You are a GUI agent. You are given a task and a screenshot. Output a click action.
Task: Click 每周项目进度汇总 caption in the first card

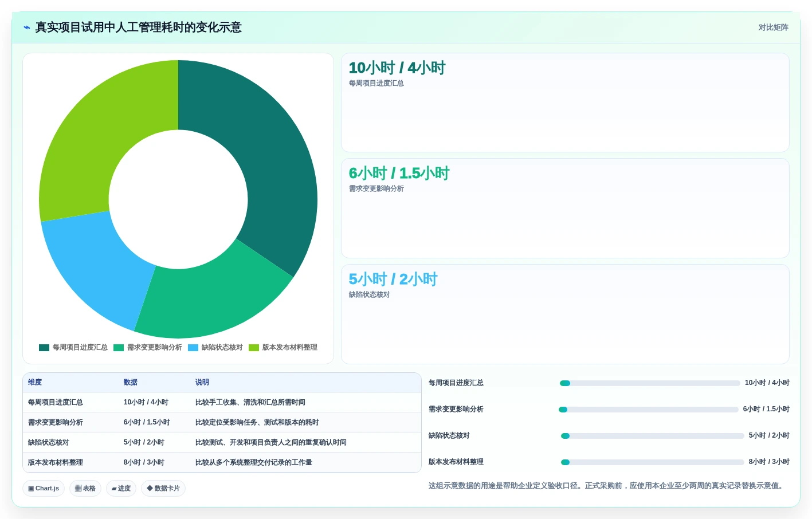click(376, 84)
